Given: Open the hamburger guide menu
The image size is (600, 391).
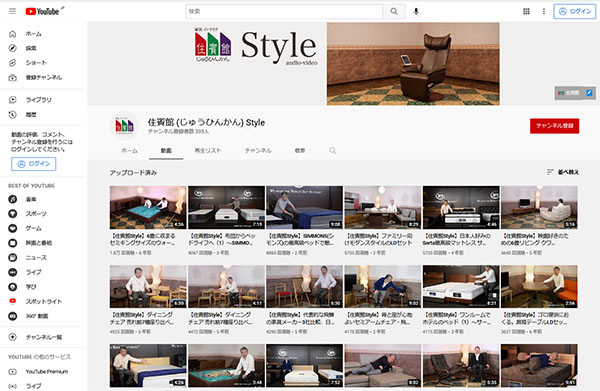Looking at the screenshot, I should coord(13,11).
